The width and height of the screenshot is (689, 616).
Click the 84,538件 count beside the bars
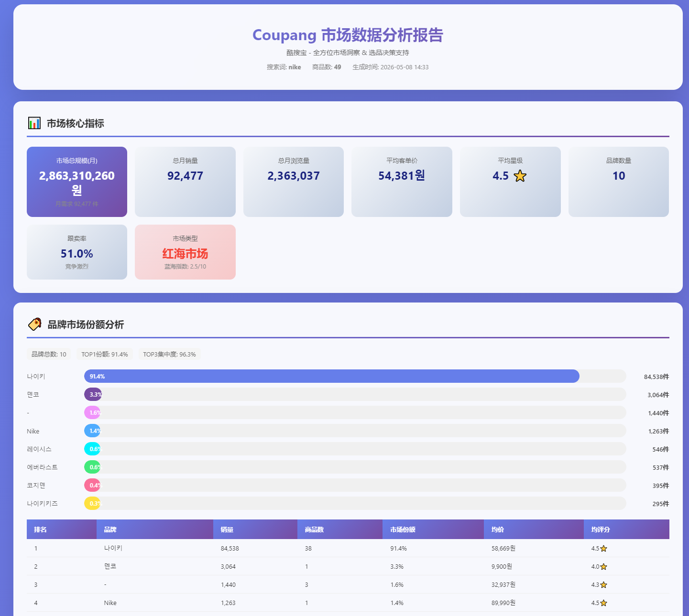(x=656, y=377)
